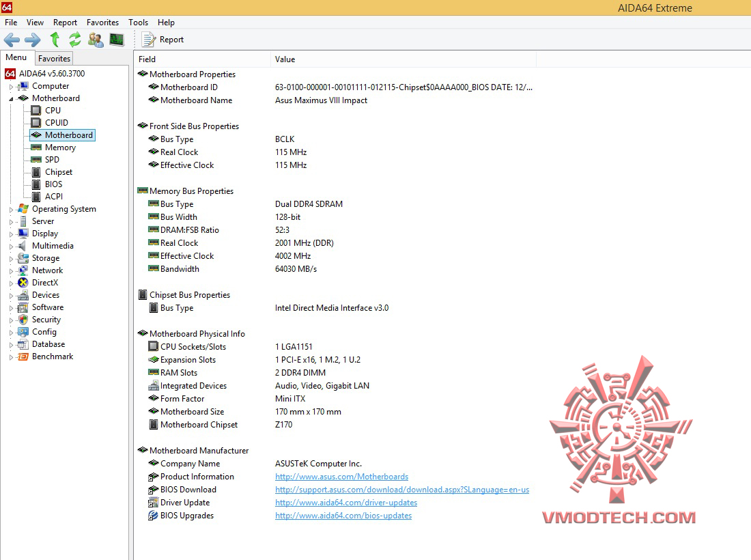Click the Display monitor icon
Image resolution: width=751 pixels, height=560 pixels.
coord(23,234)
